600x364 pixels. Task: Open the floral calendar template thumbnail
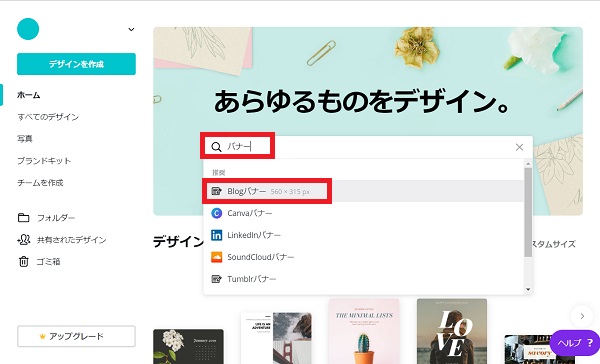pos(188,346)
